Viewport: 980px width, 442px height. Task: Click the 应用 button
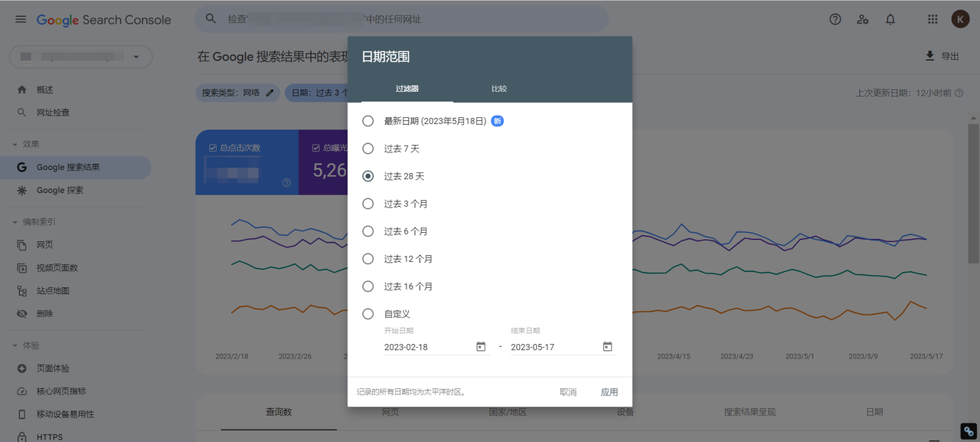click(x=609, y=392)
